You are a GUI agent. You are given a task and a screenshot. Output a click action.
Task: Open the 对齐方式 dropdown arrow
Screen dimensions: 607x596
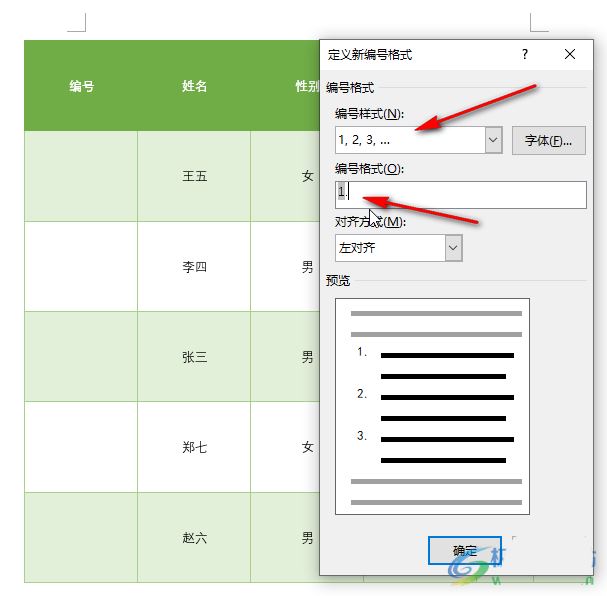453,248
